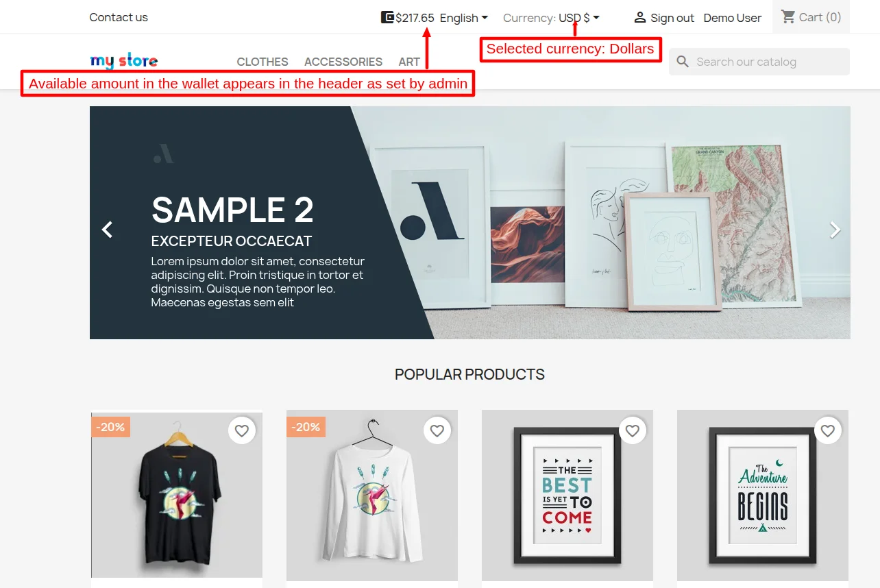The height and width of the screenshot is (588, 880).
Task: Add the black hummingbird t-shirt to wishlist
Action: 242,430
